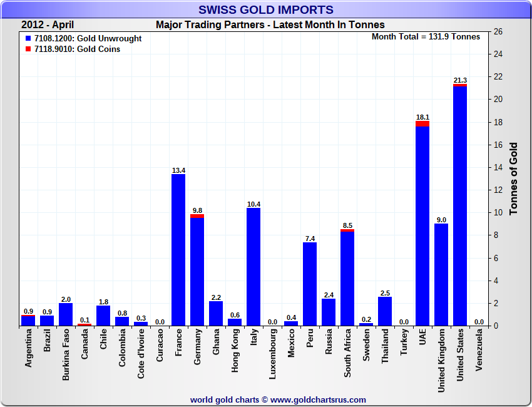The height and width of the screenshot is (407, 532).
Task: Click the red Gold Coins segment atop UAE bar
Action: click(422, 124)
